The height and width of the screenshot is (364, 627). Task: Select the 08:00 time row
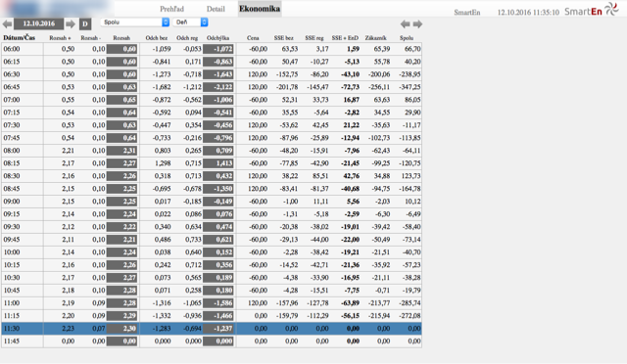click(212, 151)
